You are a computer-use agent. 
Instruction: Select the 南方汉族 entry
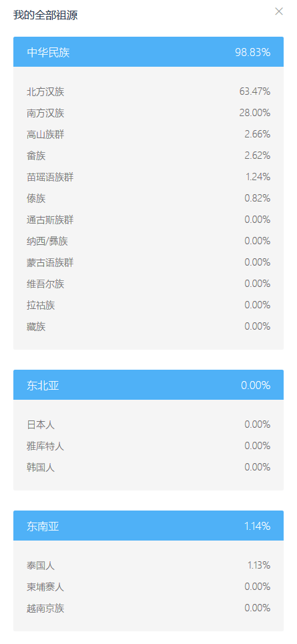(148, 113)
